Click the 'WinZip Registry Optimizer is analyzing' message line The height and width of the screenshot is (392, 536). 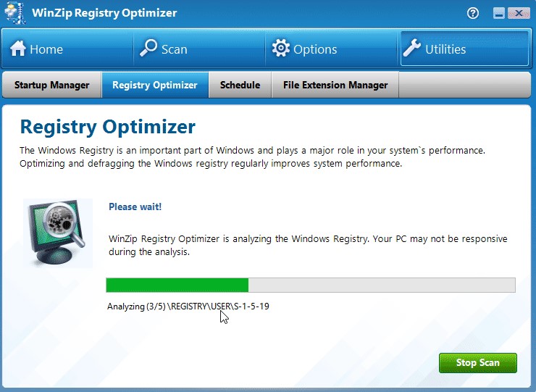click(x=308, y=239)
